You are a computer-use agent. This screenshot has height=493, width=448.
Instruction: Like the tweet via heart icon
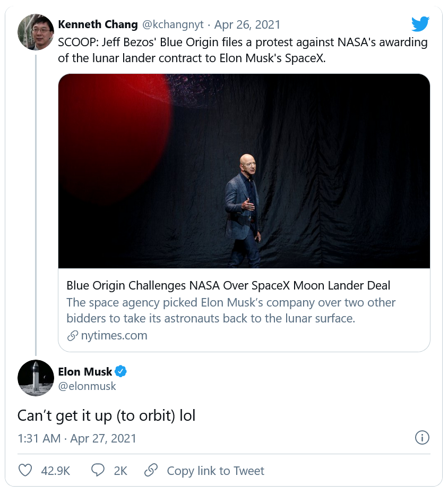tap(25, 470)
